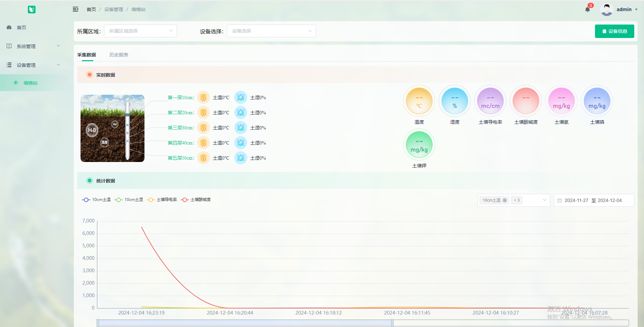Click the fifth layer 50cm soil humidity icon
644x327 pixels.
241,158
